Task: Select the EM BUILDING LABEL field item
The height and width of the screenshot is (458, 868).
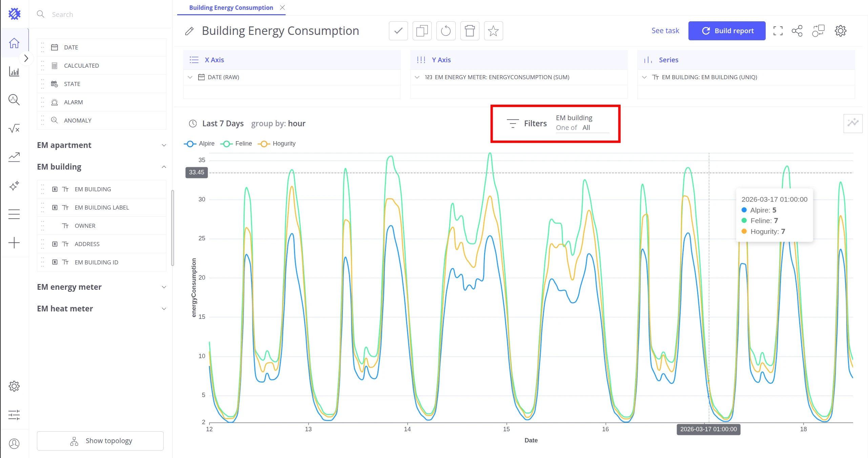Action: click(x=101, y=208)
